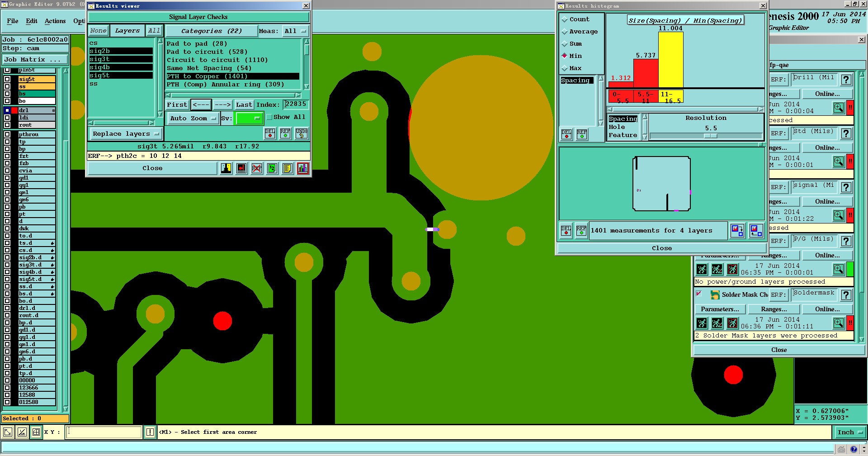Click red alert indicator in Solder Mask row

(x=850, y=323)
